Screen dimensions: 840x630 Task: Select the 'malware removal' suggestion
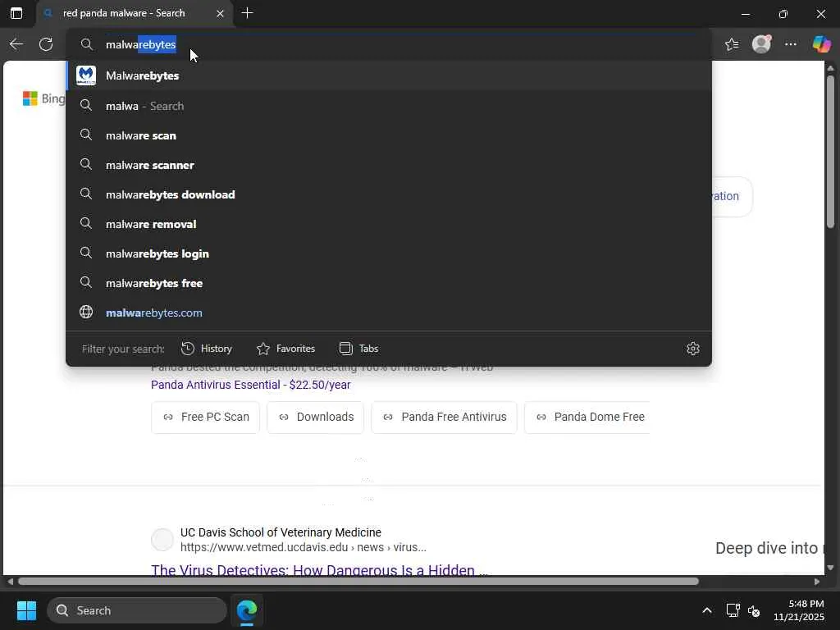point(389,224)
